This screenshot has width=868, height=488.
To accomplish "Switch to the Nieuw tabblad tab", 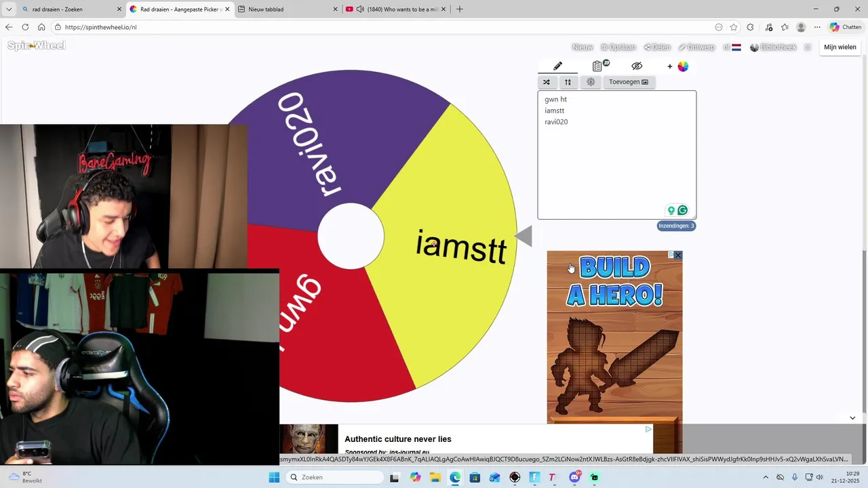I will click(287, 9).
